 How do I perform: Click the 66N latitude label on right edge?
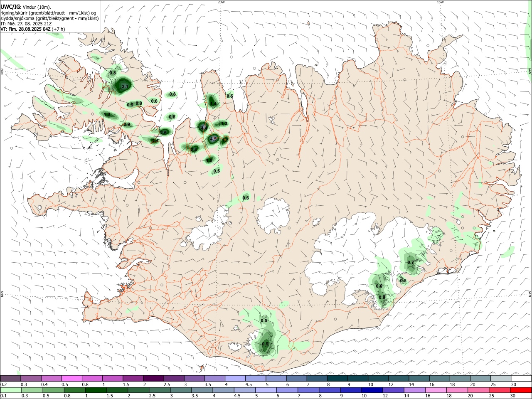pos(530,71)
